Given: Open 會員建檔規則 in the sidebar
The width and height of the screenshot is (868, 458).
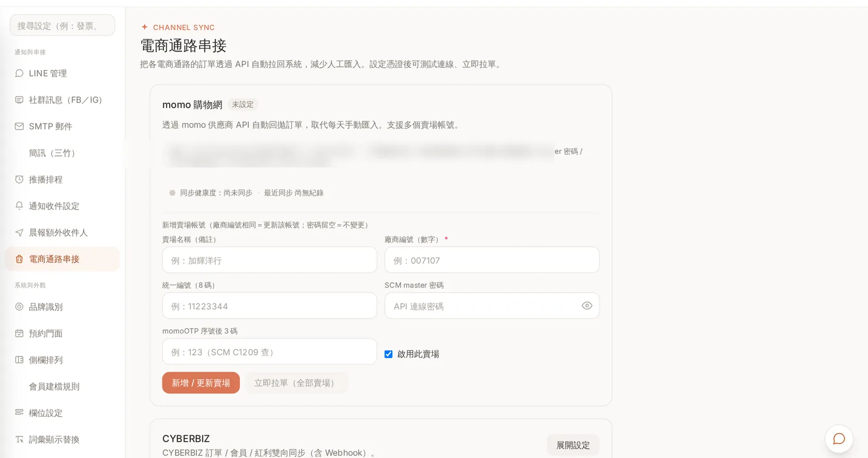Looking at the screenshot, I should (x=54, y=386).
